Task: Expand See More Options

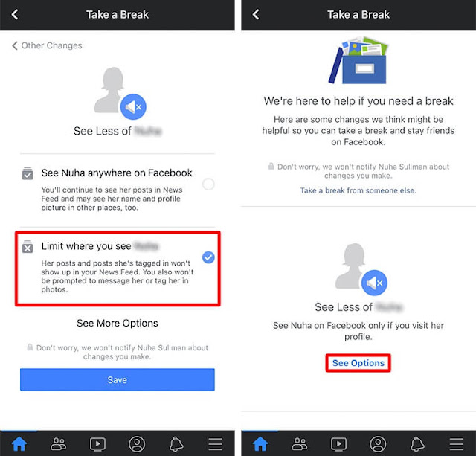Action: tap(118, 324)
